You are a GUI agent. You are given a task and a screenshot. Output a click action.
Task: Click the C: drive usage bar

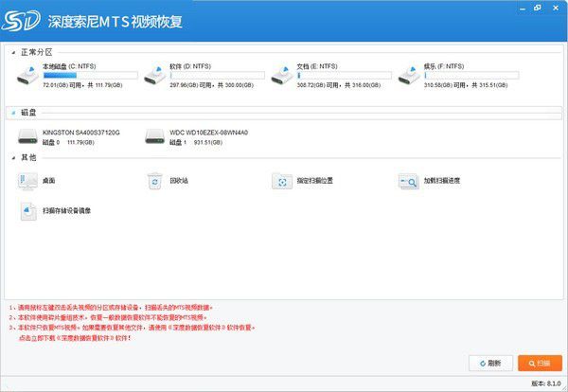point(91,76)
